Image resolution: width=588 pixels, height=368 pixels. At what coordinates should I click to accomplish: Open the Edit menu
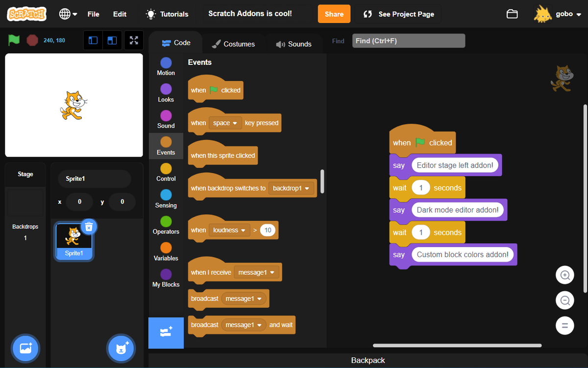pyautogui.click(x=120, y=14)
